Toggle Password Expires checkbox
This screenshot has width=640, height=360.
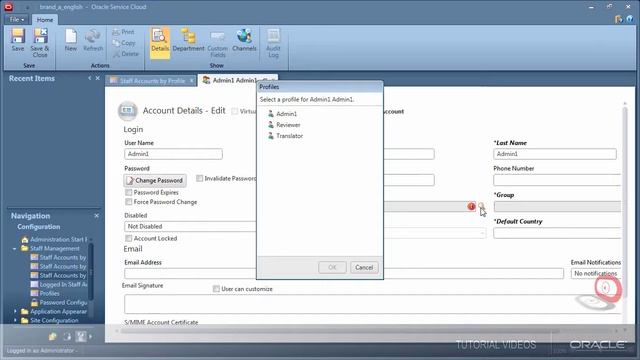[x=129, y=192]
